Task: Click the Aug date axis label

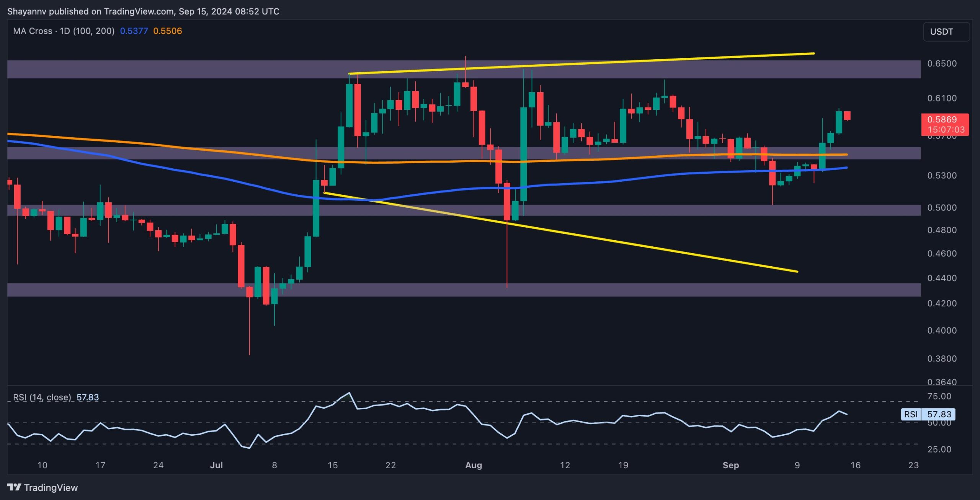Action: [474, 465]
